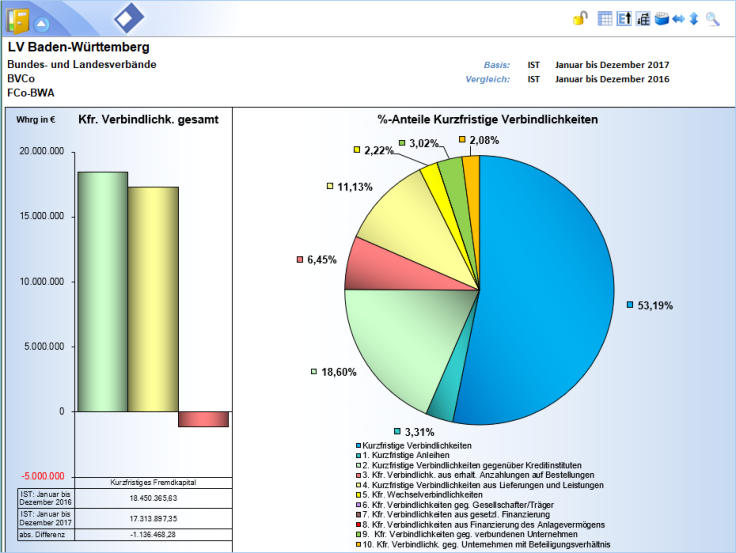Click the yellow door exit icon
This screenshot has width=736, height=553.
18,21
